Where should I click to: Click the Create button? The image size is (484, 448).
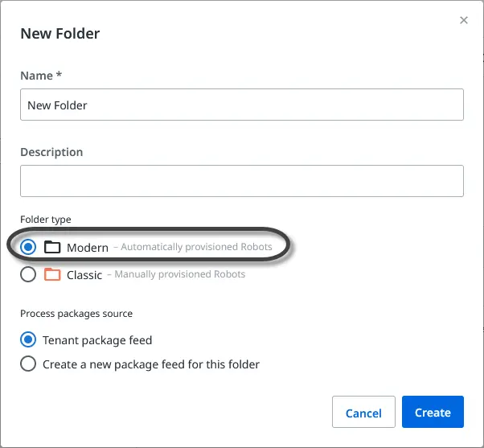point(433,412)
